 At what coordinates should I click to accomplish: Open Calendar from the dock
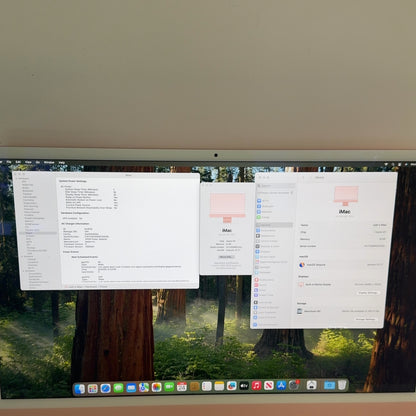pyautogui.click(x=182, y=387)
